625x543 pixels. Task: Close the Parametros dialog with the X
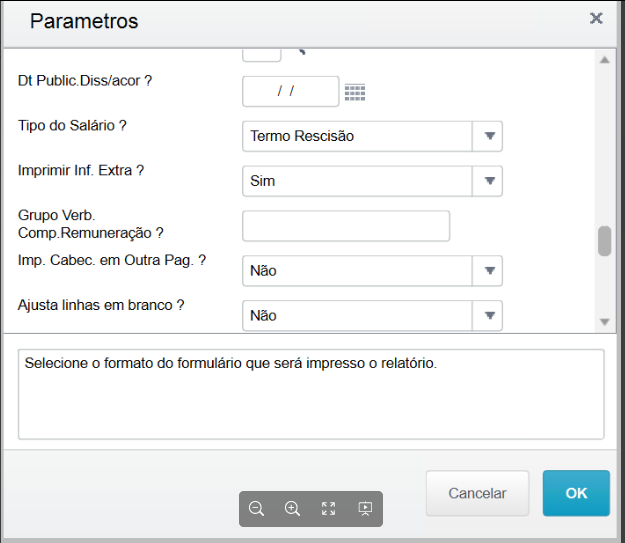pos(596,18)
